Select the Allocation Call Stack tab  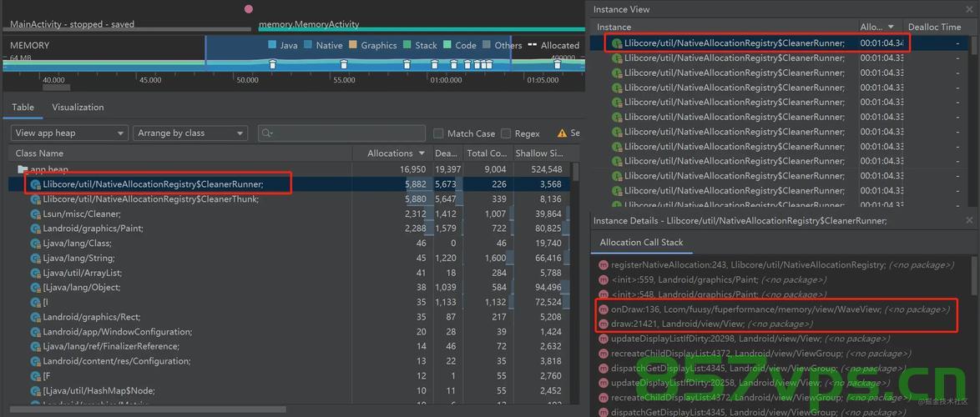tap(641, 243)
